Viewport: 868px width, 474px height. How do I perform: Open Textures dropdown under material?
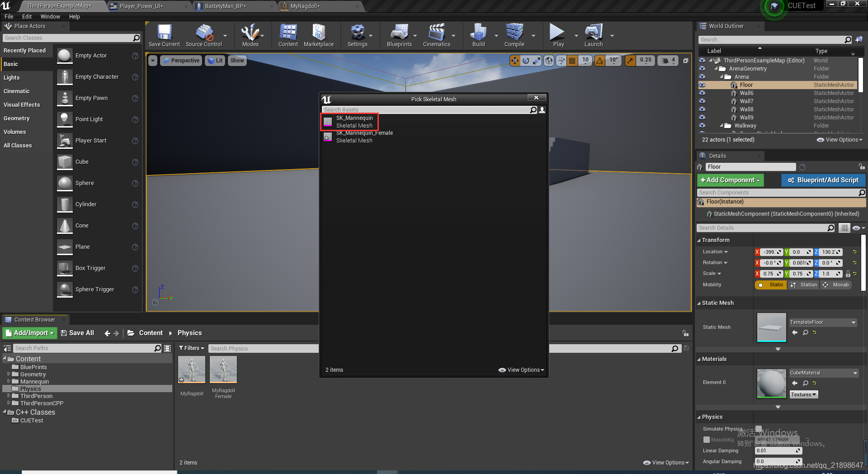coord(803,394)
